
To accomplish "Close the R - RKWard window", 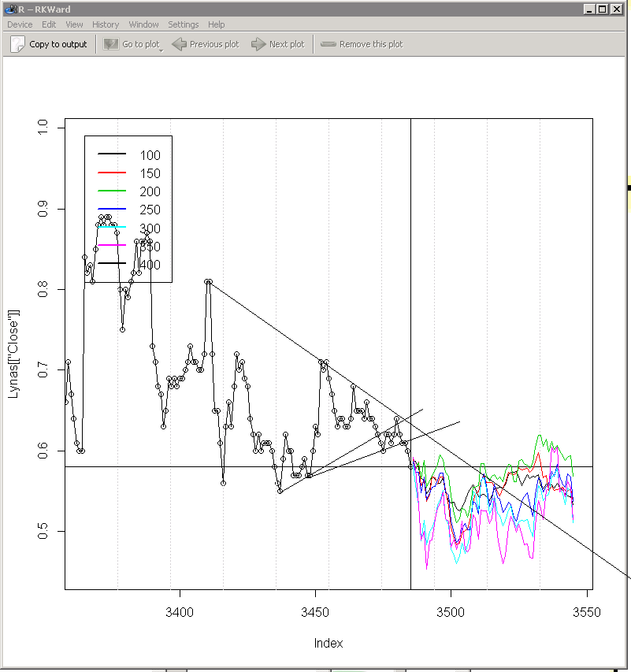I will coord(616,9).
